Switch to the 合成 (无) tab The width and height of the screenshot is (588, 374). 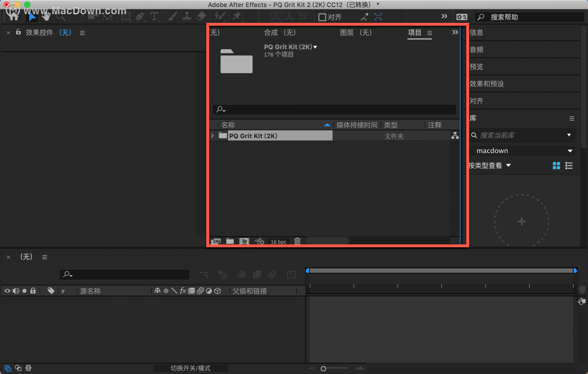tap(280, 33)
